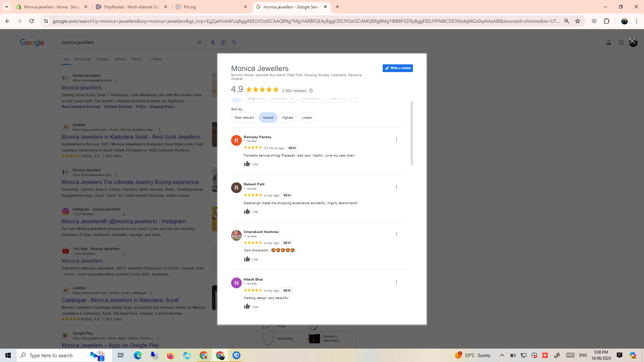
Task: Show hidden system tray icons
Action: tap(502, 355)
